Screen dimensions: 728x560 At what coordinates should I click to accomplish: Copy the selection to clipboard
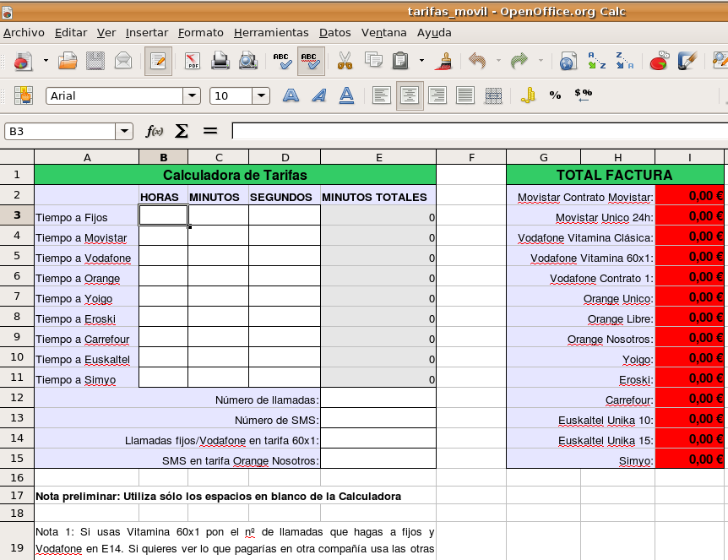coord(372,61)
